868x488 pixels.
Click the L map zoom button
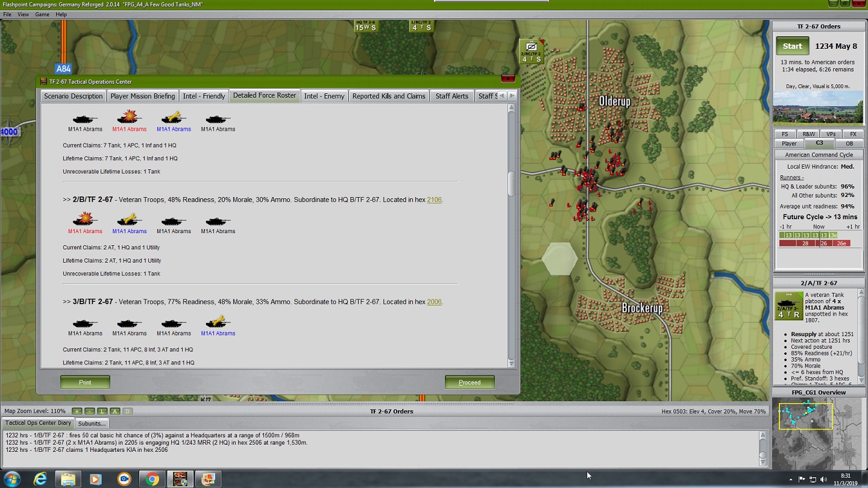point(102,411)
